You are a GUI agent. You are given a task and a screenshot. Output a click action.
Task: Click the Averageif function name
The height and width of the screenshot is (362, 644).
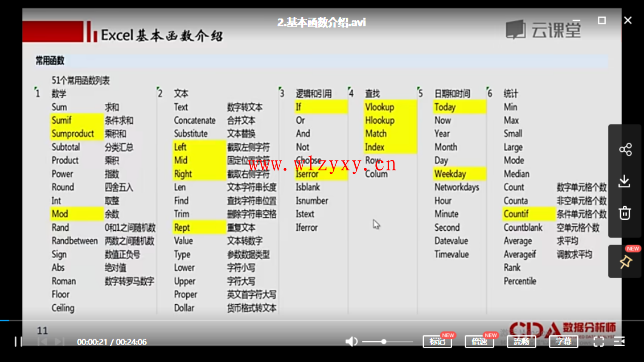point(519,255)
